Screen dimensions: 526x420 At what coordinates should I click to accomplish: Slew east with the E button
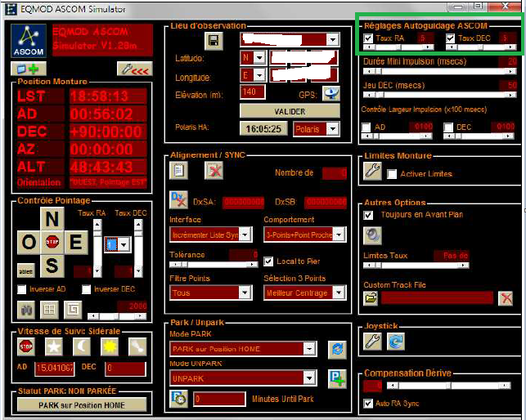coord(76,242)
